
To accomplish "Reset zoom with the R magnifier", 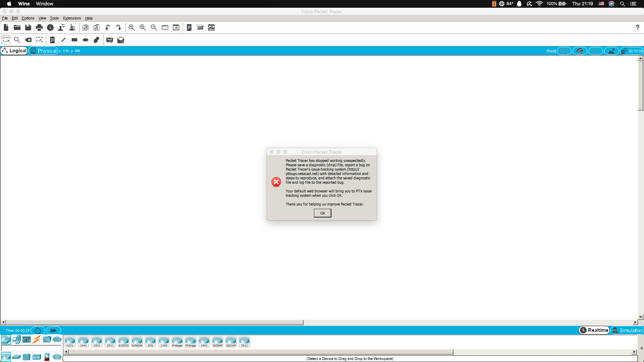I will click(143, 27).
